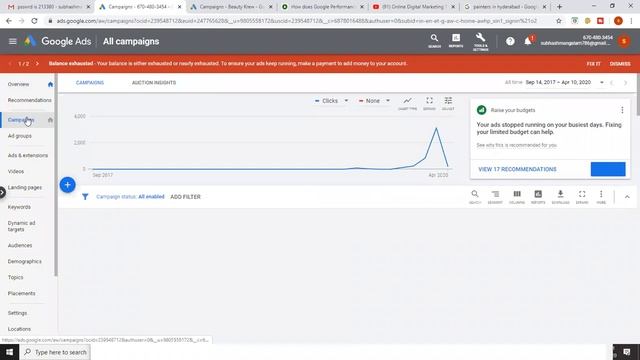
Task: Open the chart Adjust settings icon
Action: 448,103
